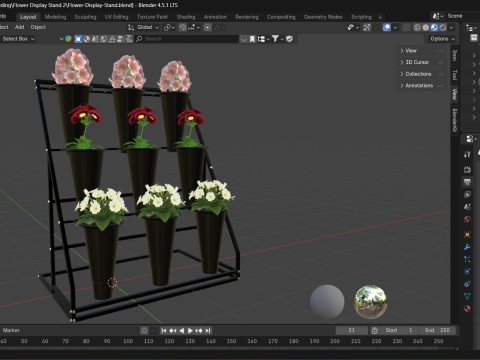
Task: Open overlays settings dropdown arrow
Action: (x=395, y=27)
